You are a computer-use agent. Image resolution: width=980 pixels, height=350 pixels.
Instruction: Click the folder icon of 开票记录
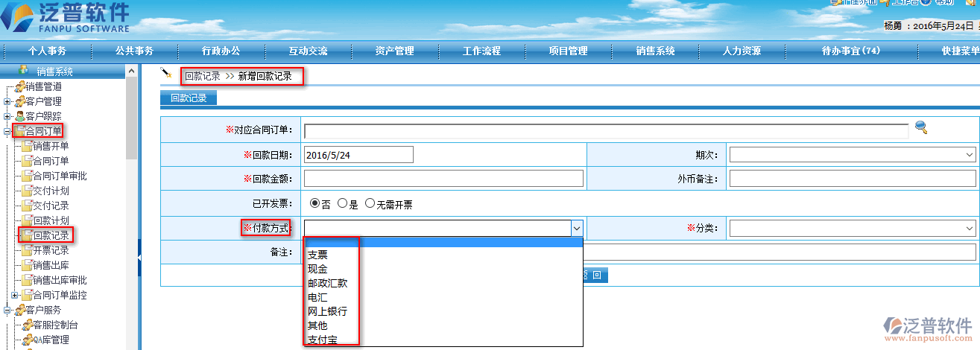[27, 250]
